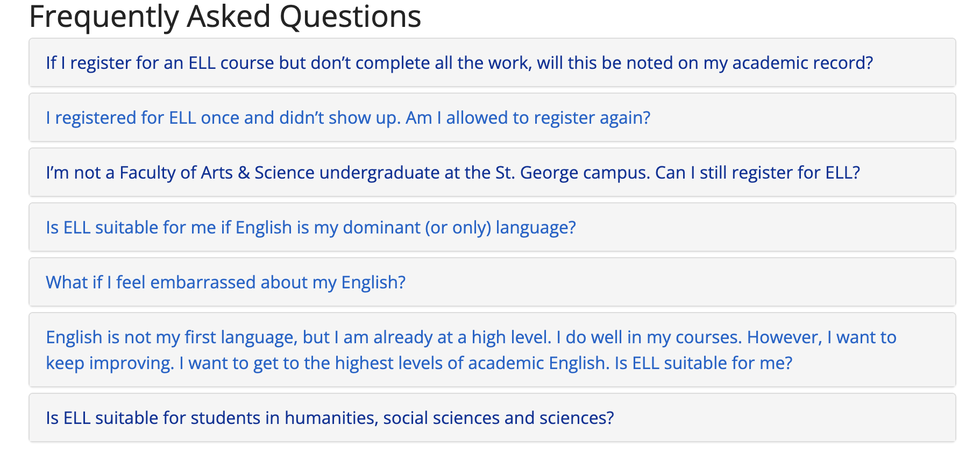The image size is (980, 453).
Task: Click the 'Frequently Asked Questions' heading
Action: (225, 16)
